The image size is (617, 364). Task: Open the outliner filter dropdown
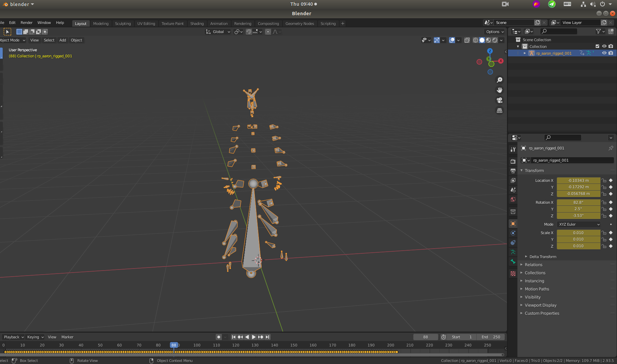(x=600, y=31)
